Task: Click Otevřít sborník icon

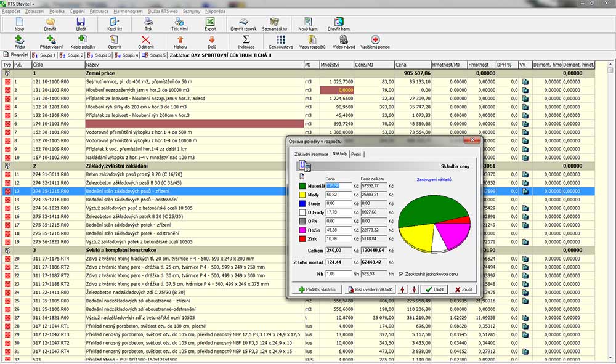Action: [243, 22]
